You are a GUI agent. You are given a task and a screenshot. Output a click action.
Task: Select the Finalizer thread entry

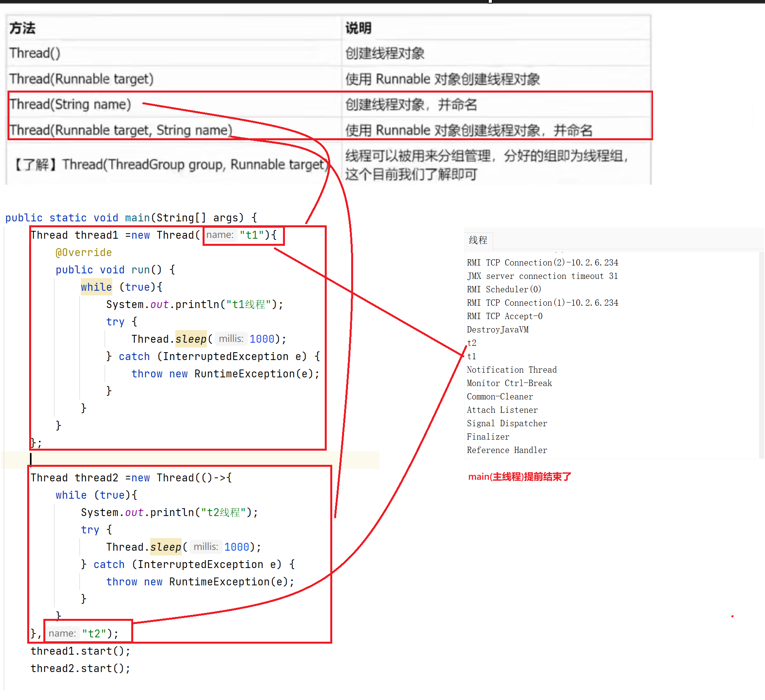pyautogui.click(x=488, y=437)
